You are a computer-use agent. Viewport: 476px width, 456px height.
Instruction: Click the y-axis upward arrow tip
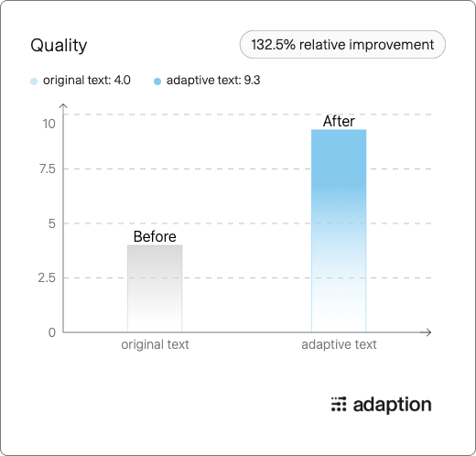(63, 105)
